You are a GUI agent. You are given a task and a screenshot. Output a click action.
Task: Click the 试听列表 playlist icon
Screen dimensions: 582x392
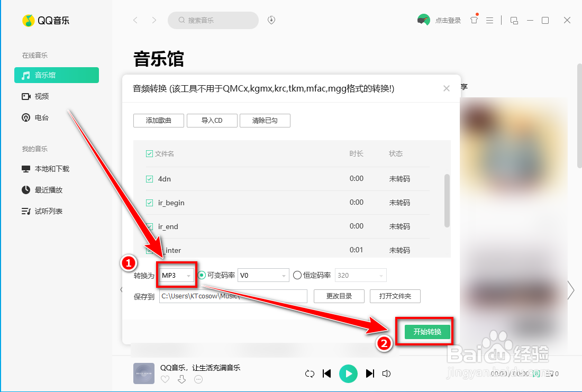[26, 211]
